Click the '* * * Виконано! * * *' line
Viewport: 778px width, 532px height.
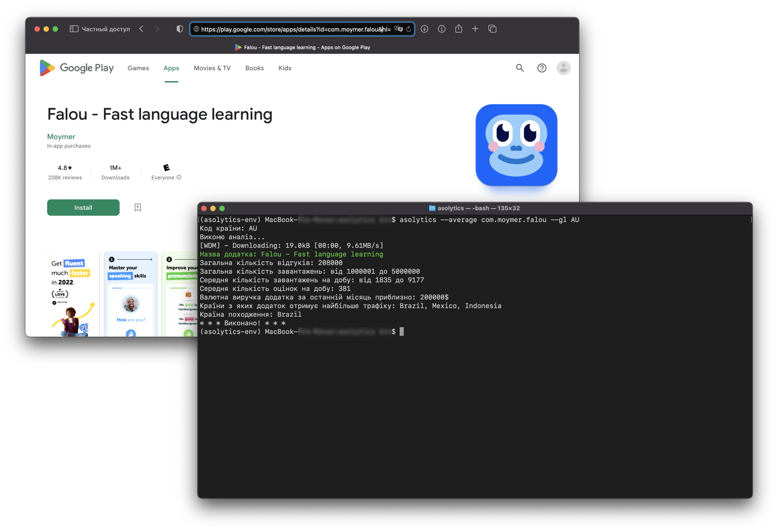pyautogui.click(x=242, y=323)
